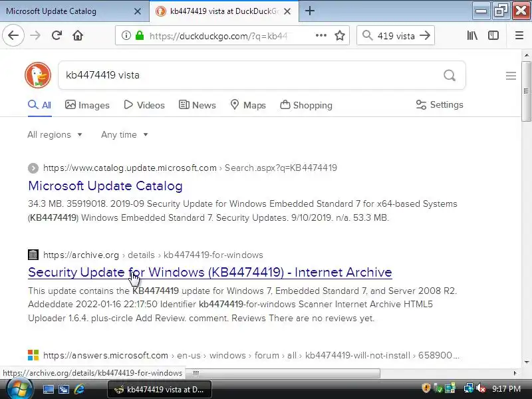
Task: Click the forward navigation arrow
Action: click(35, 35)
